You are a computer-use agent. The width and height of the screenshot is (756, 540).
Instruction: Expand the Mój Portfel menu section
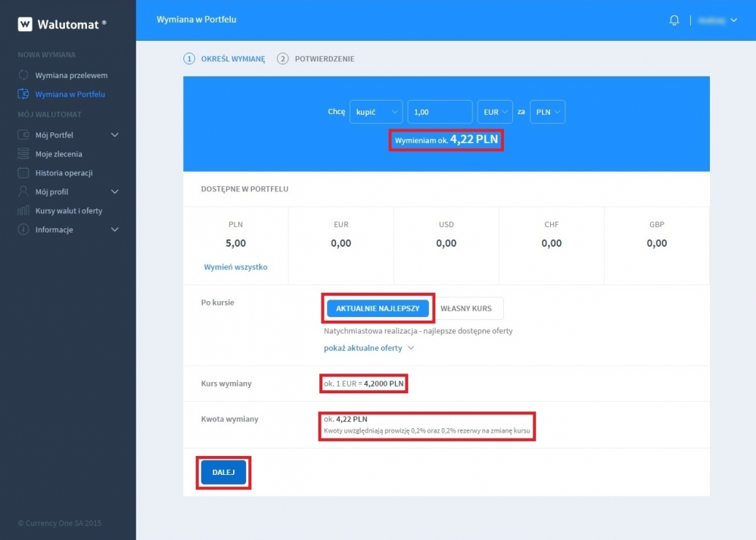(x=115, y=135)
